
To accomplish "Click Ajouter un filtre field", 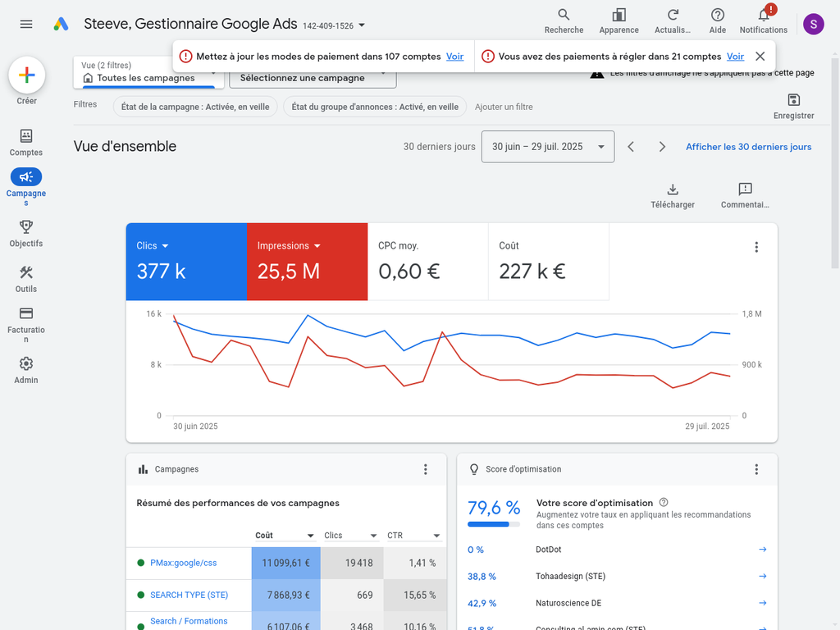I will coord(504,107).
